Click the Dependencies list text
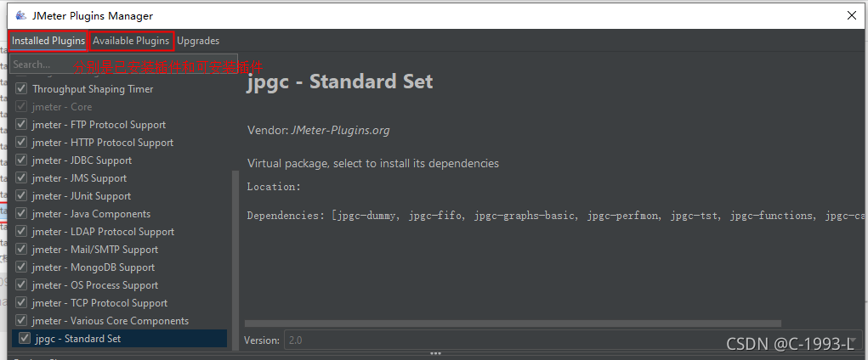 pos(556,216)
